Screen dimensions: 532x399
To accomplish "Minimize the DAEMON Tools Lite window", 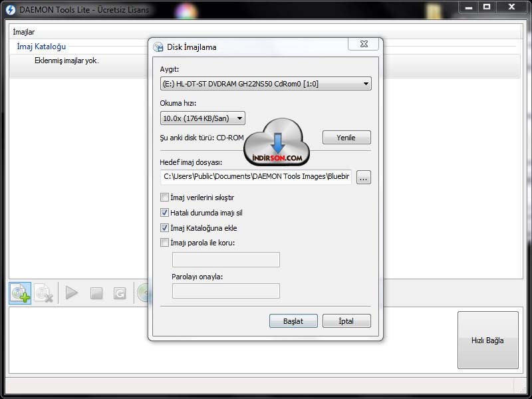I will pos(469,7).
